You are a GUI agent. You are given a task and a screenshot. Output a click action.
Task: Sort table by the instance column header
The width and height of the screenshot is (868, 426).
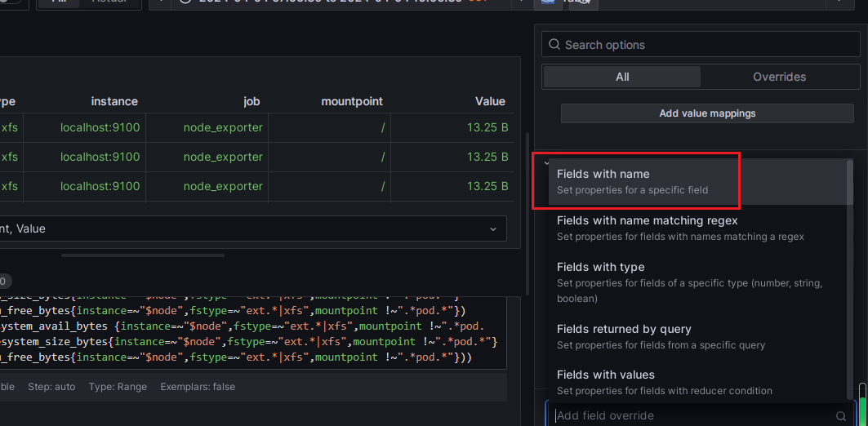point(114,101)
